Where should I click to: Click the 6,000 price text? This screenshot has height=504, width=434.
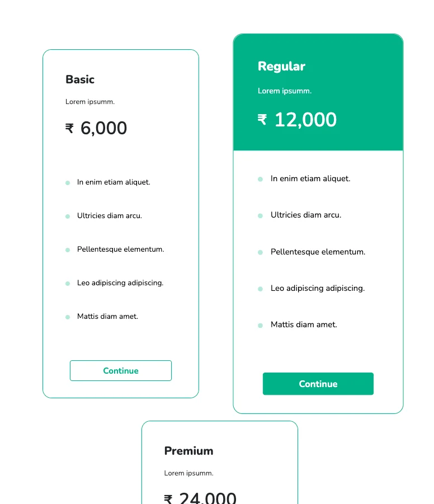(x=105, y=129)
